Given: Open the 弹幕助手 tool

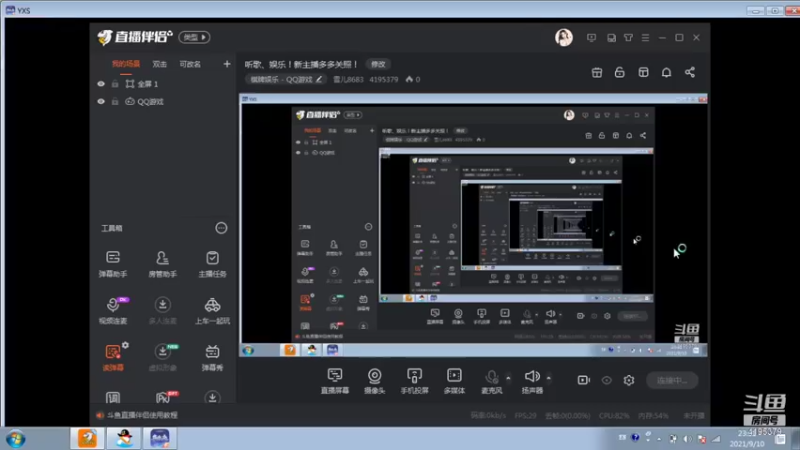Looking at the screenshot, I should tap(113, 264).
